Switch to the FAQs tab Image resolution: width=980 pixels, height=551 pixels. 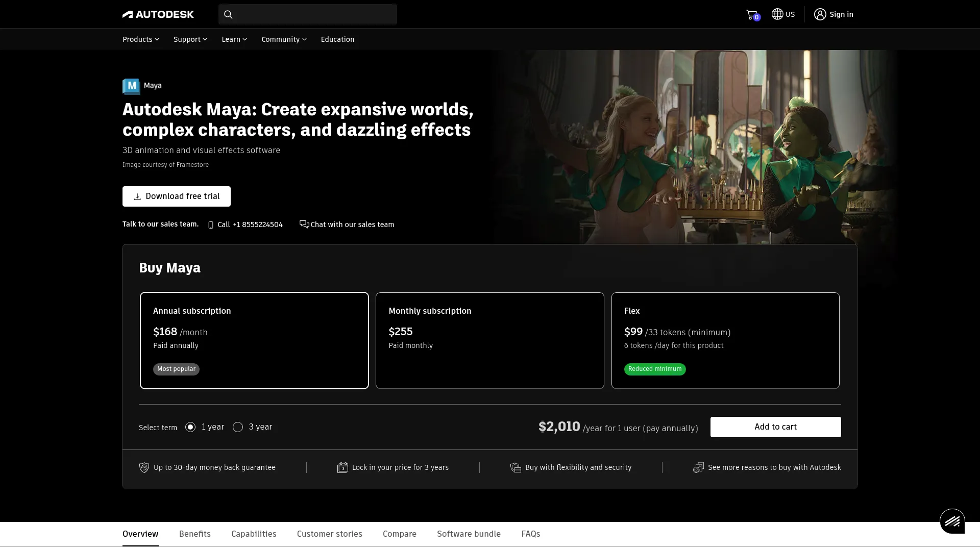tap(531, 534)
